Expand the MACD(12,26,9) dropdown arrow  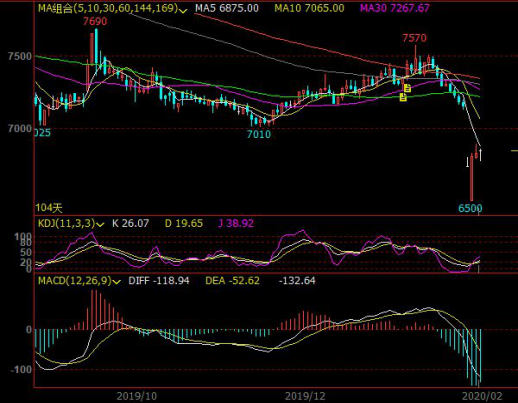(116, 282)
